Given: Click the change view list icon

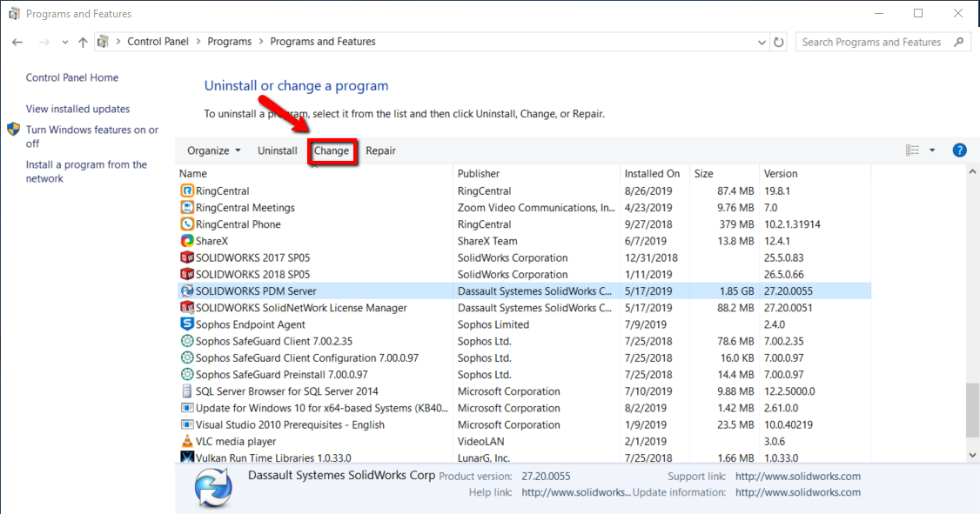Looking at the screenshot, I should pos(912,150).
